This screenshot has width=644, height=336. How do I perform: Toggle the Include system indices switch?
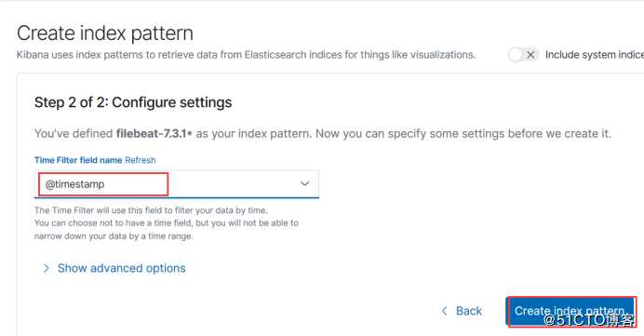click(x=524, y=55)
